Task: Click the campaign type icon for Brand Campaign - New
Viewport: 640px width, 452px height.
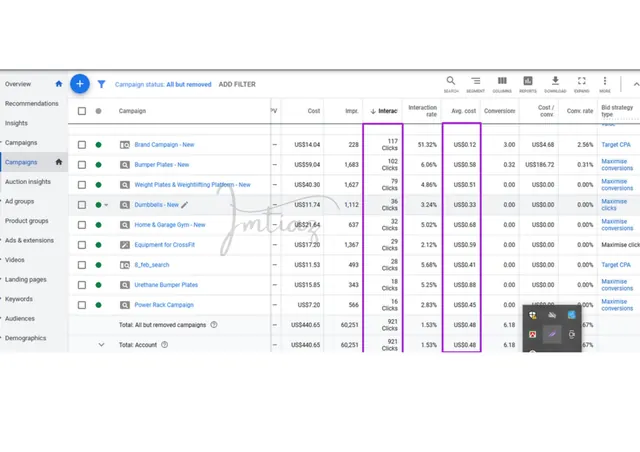Action: tap(124, 145)
